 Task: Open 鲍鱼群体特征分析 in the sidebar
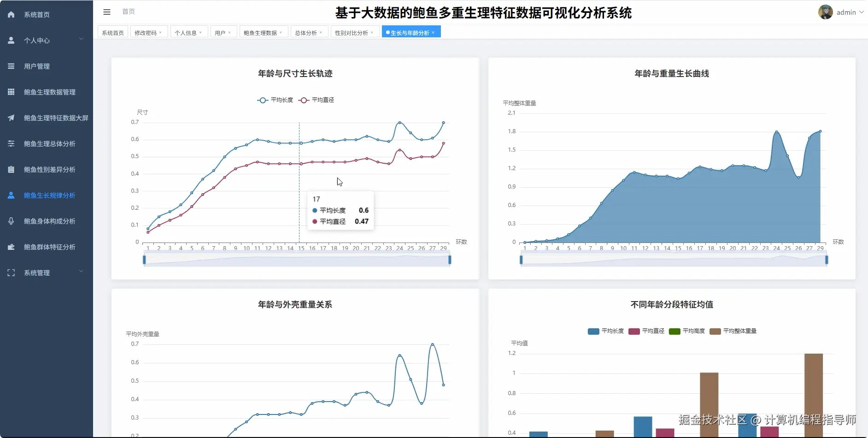click(47, 247)
